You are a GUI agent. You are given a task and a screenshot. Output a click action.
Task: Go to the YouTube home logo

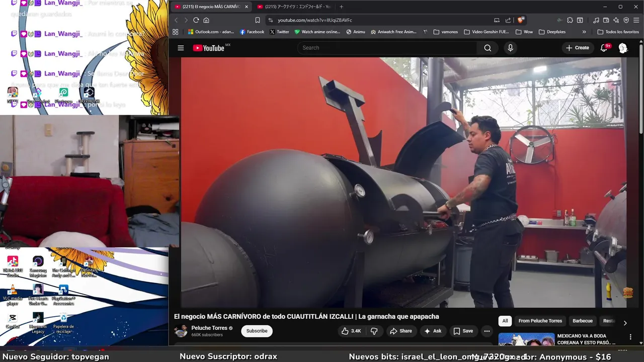(208, 48)
